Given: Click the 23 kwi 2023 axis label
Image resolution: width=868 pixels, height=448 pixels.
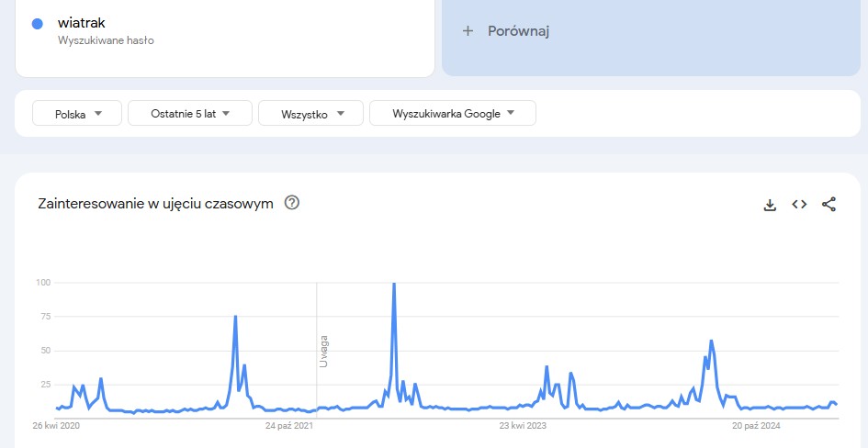Looking at the screenshot, I should [523, 426].
